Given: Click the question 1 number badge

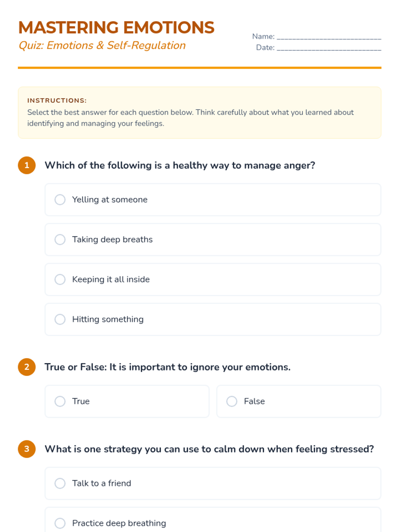Looking at the screenshot, I should (27, 165).
